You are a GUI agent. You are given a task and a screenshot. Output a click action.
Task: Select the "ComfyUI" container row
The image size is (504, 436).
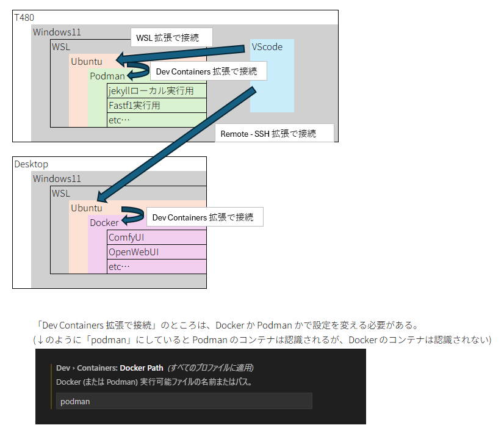(x=157, y=238)
